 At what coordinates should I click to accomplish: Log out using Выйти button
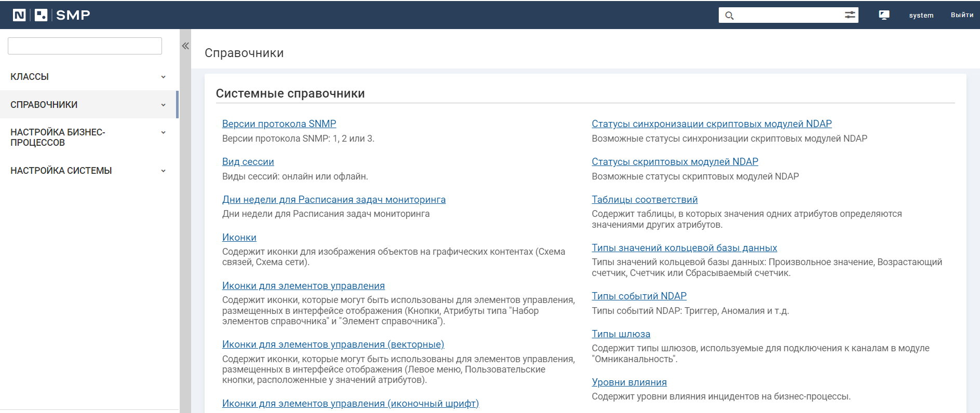962,15
